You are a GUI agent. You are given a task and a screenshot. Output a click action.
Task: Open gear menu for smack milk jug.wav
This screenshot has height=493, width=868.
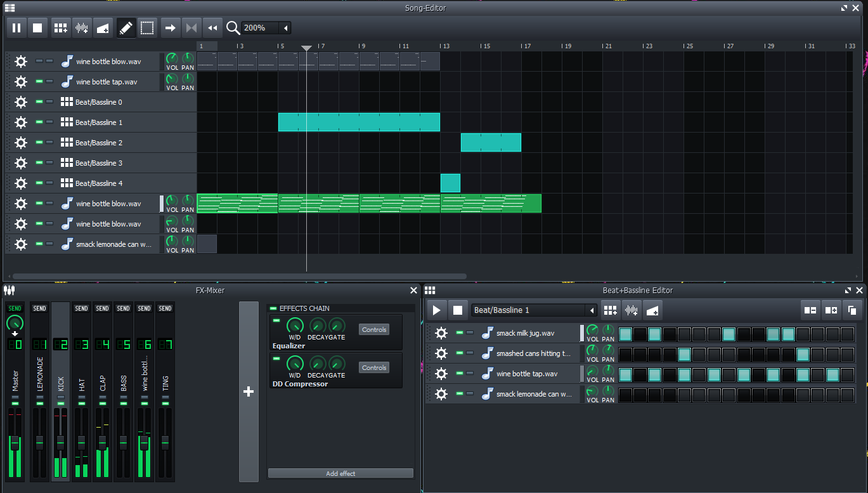point(441,333)
